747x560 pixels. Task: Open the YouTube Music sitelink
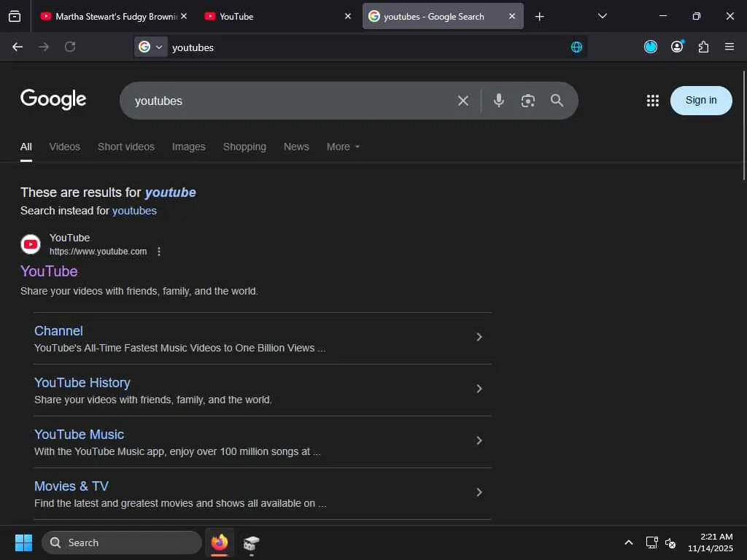point(79,435)
